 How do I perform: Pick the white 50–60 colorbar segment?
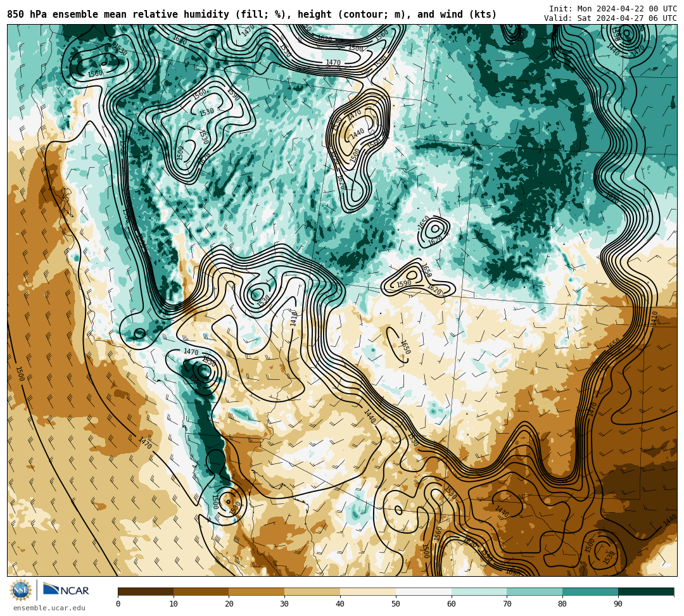click(x=424, y=591)
